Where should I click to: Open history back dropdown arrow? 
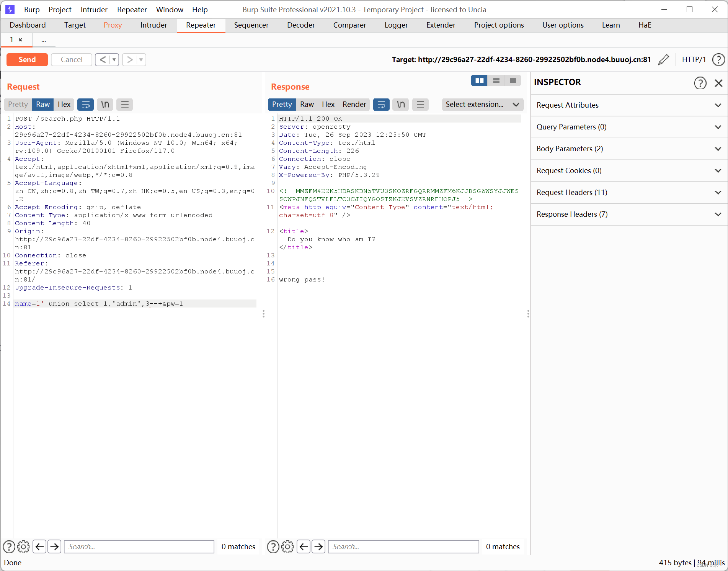point(114,59)
